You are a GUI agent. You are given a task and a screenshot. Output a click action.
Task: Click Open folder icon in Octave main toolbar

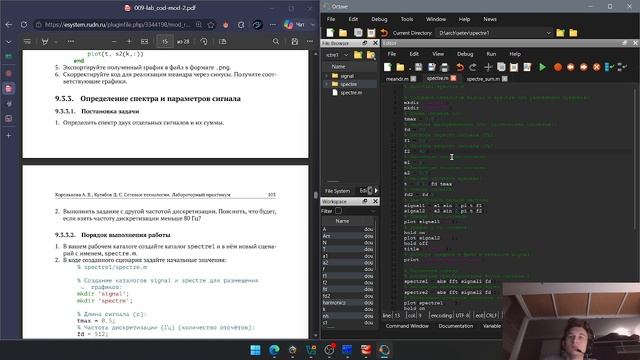point(343,33)
